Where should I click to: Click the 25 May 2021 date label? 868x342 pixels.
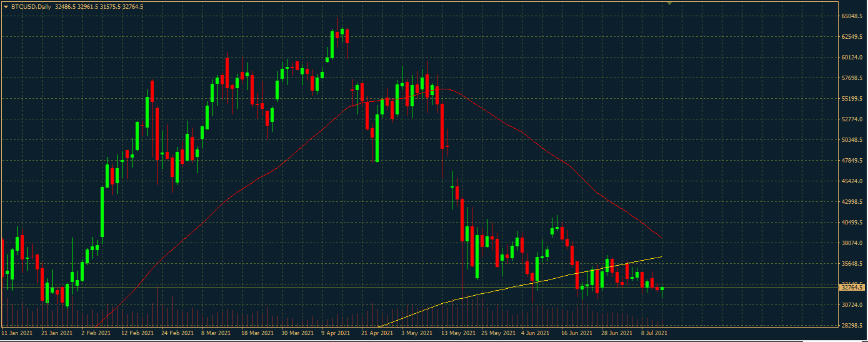[498, 334]
